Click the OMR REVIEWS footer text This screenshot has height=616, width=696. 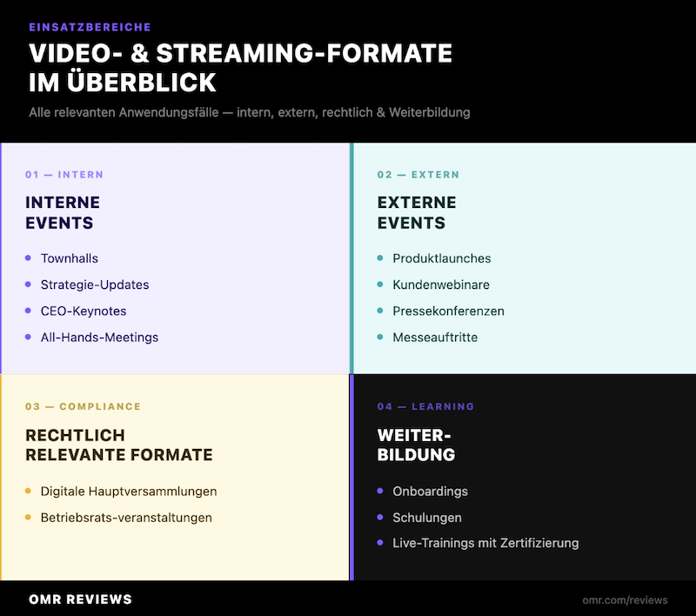[78, 599]
